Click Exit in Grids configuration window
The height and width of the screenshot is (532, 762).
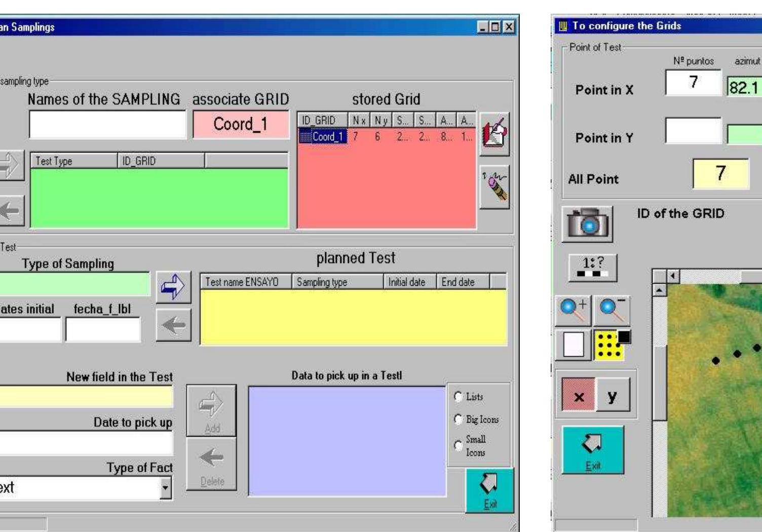[593, 450]
